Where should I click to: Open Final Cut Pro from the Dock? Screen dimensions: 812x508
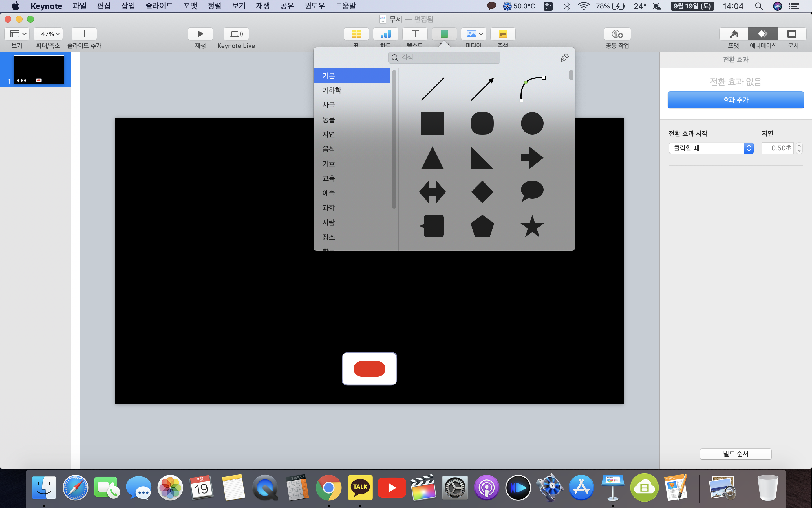pyautogui.click(x=423, y=487)
